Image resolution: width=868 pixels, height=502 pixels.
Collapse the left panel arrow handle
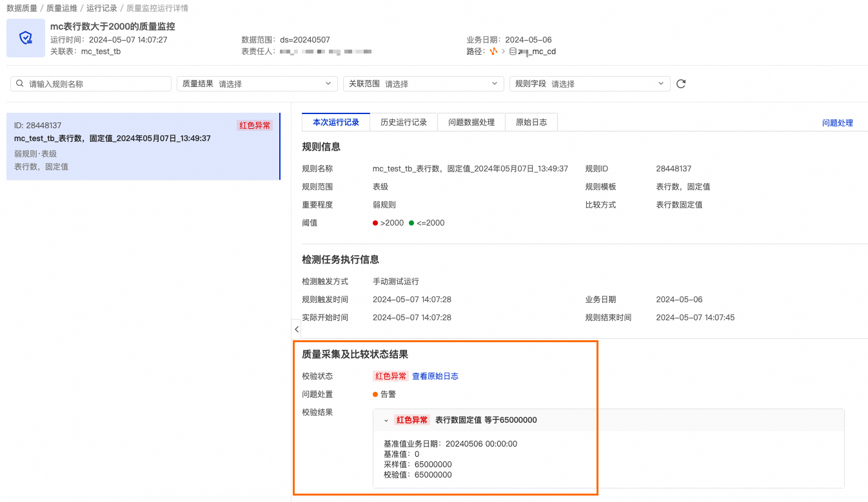point(296,329)
